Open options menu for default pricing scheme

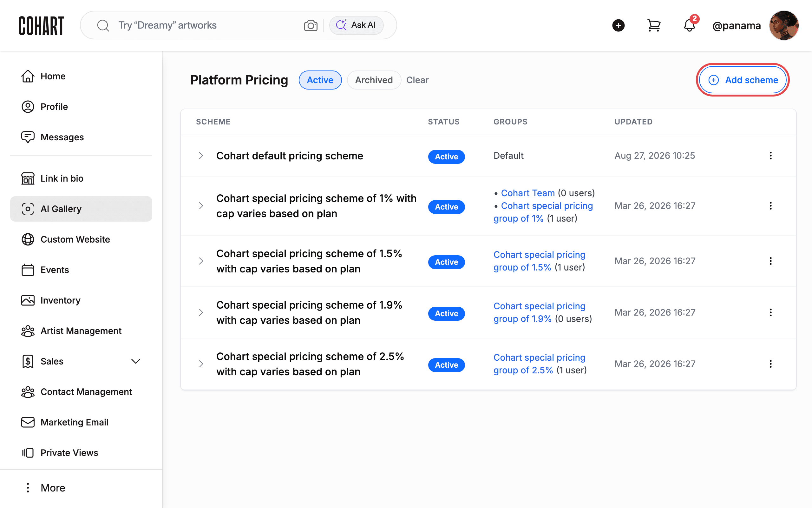770,156
